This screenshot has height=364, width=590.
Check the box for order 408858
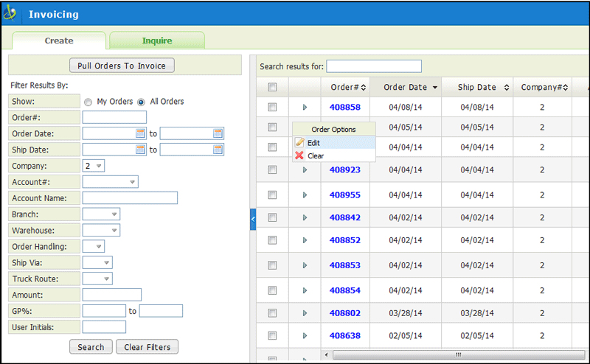pos(272,107)
